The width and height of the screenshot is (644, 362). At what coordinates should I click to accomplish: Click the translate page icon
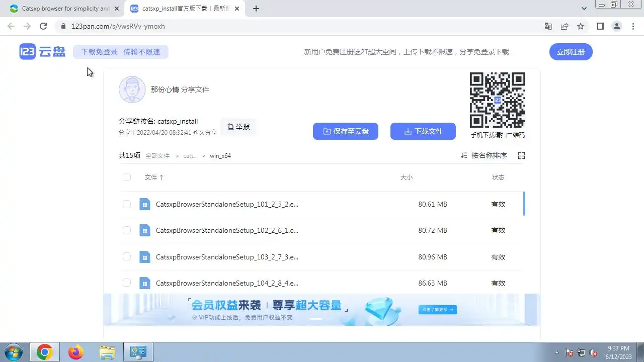(x=548, y=26)
